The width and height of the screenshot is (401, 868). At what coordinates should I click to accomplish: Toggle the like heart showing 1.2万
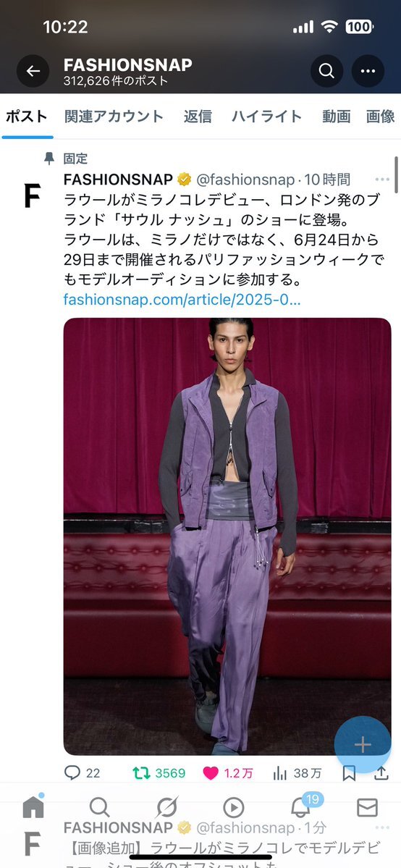coord(227,772)
